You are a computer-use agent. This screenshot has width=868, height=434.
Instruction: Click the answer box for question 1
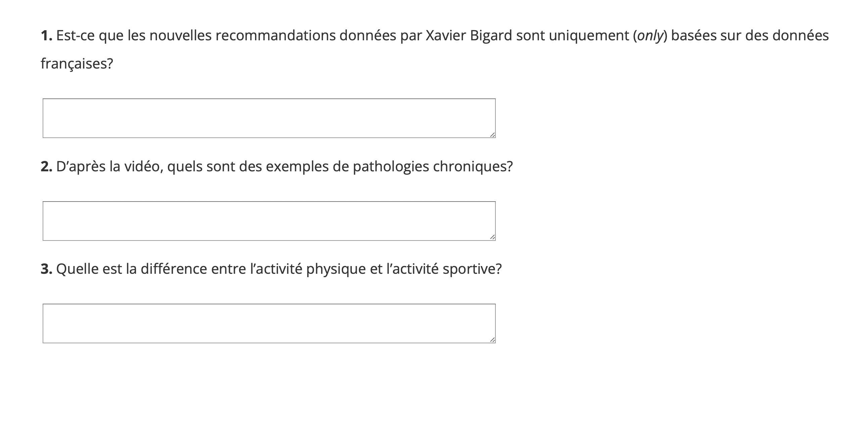269,118
